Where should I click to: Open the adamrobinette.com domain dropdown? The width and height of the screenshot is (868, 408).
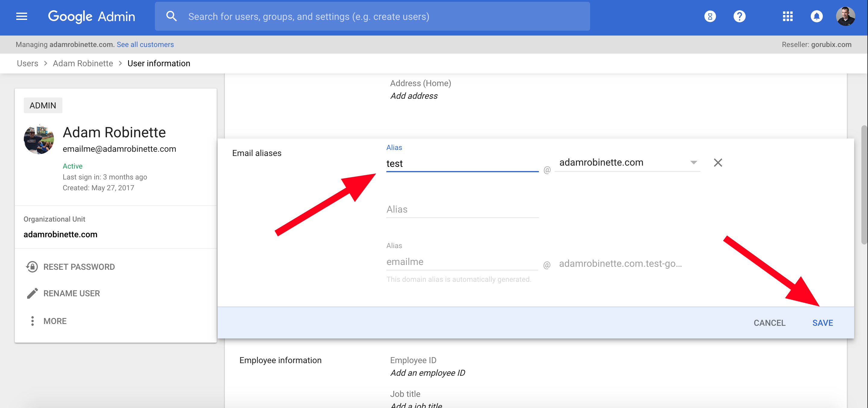[x=627, y=163]
